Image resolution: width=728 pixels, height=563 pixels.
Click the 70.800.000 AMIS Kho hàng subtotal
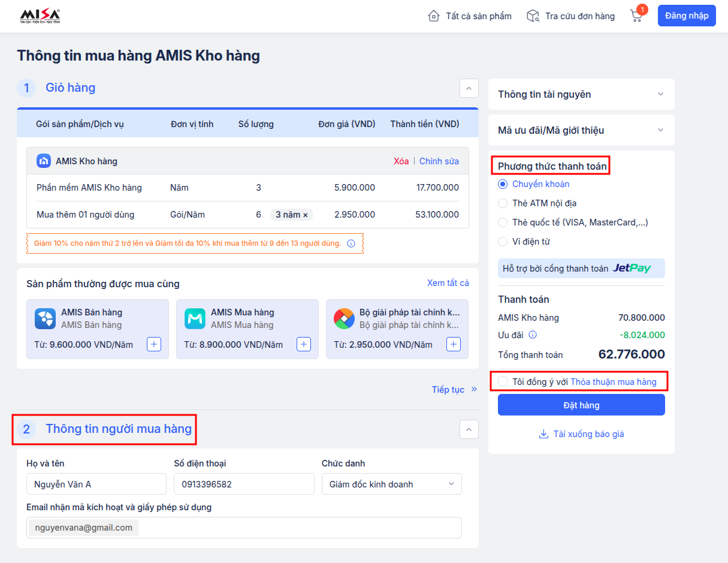pyautogui.click(x=642, y=318)
